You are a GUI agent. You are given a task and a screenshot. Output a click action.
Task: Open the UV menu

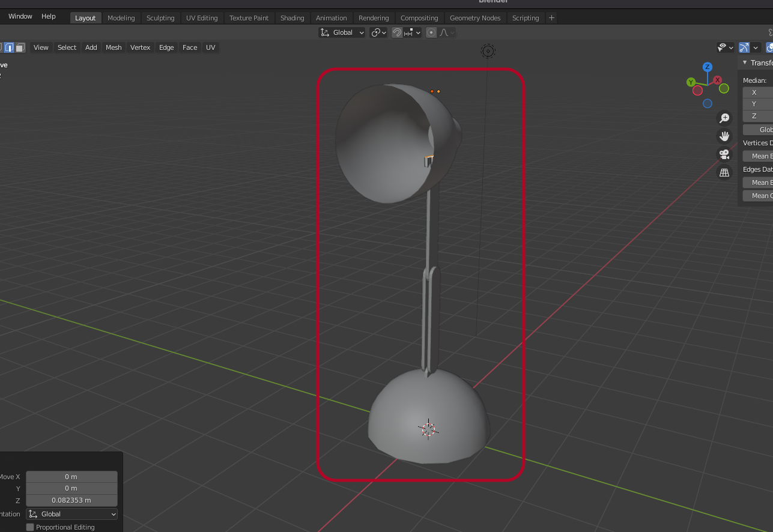tap(210, 47)
